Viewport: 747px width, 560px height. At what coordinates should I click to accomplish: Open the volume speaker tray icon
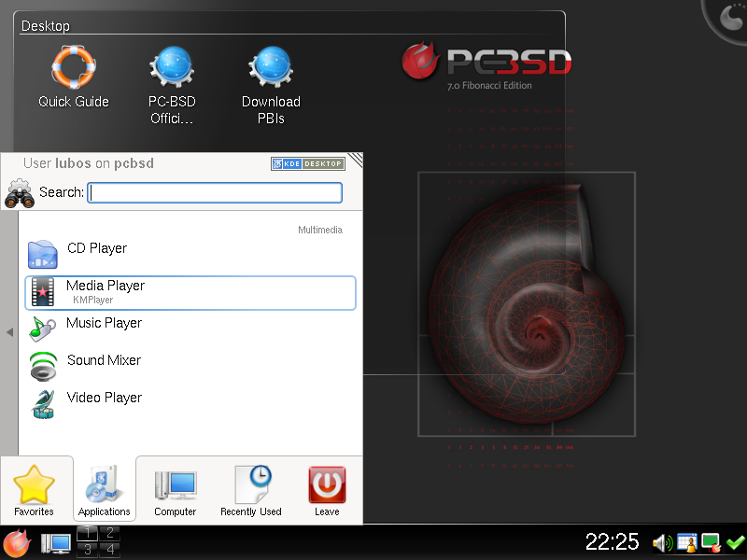662,543
